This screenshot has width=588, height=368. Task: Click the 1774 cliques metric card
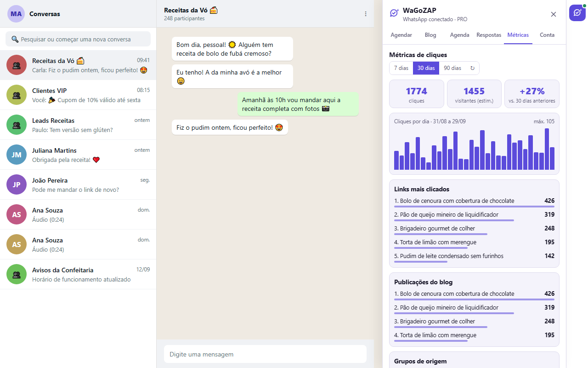417,94
